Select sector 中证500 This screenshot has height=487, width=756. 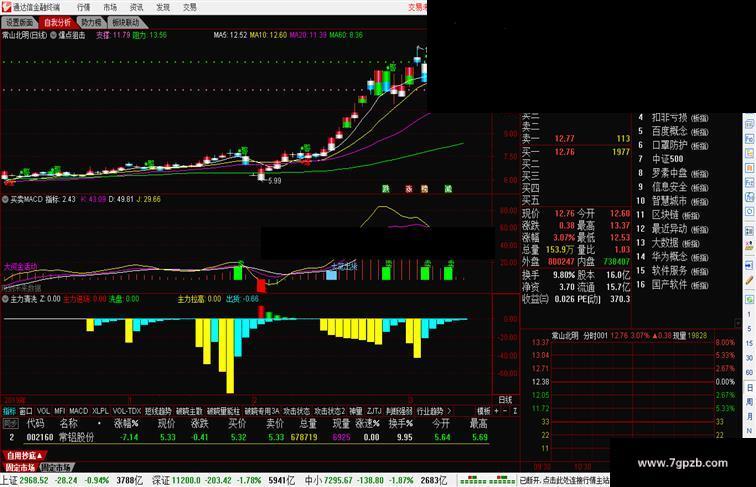click(x=667, y=159)
